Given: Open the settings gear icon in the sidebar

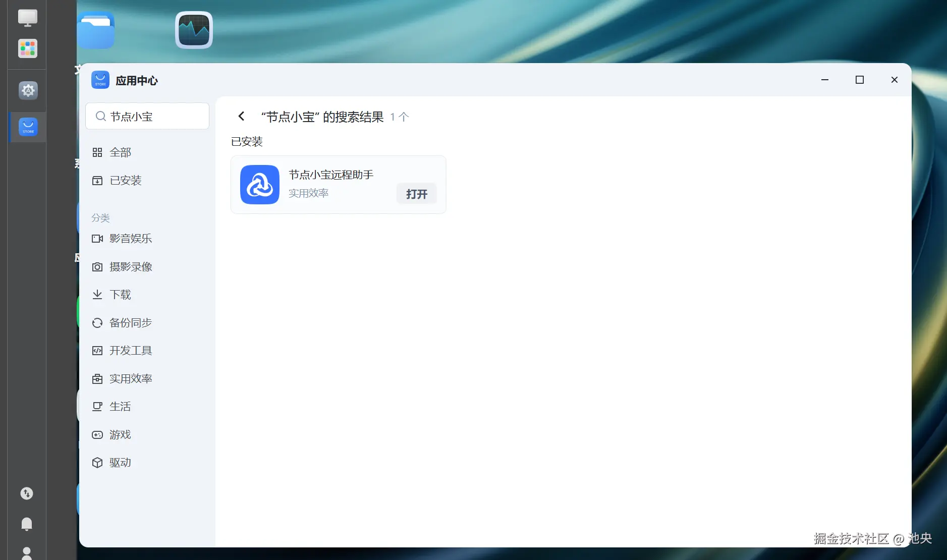Looking at the screenshot, I should (28, 90).
